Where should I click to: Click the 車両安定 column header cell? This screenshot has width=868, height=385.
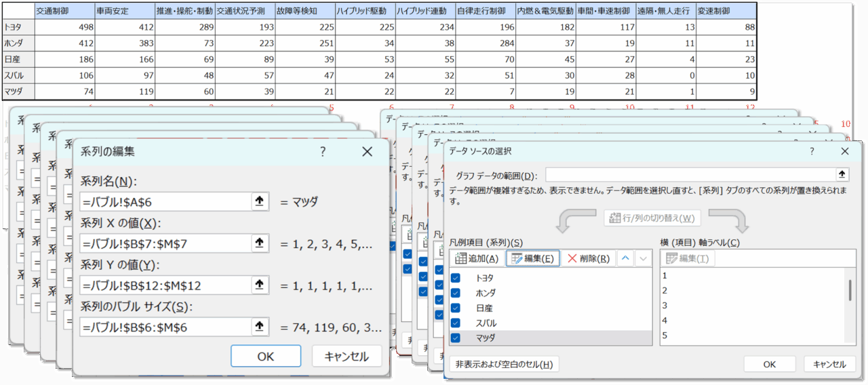tap(125, 12)
